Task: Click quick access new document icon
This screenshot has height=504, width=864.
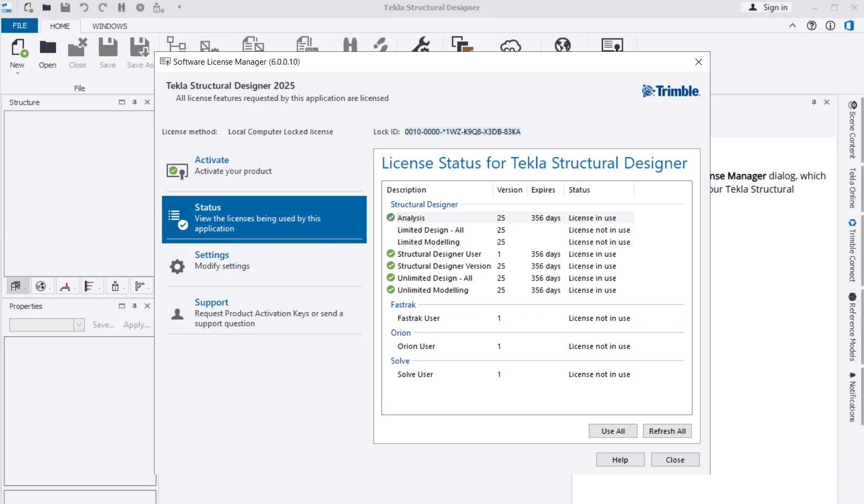Action: [x=28, y=7]
